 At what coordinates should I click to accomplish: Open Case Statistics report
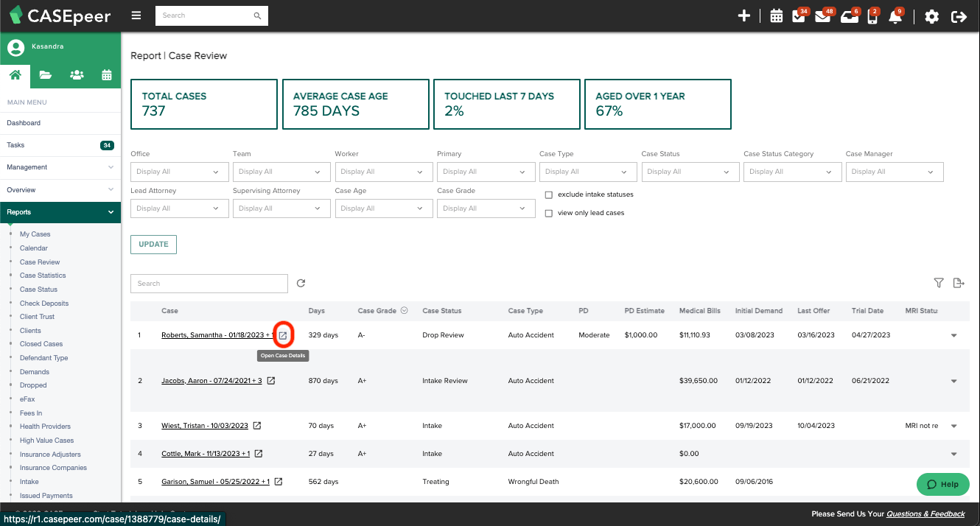point(43,276)
